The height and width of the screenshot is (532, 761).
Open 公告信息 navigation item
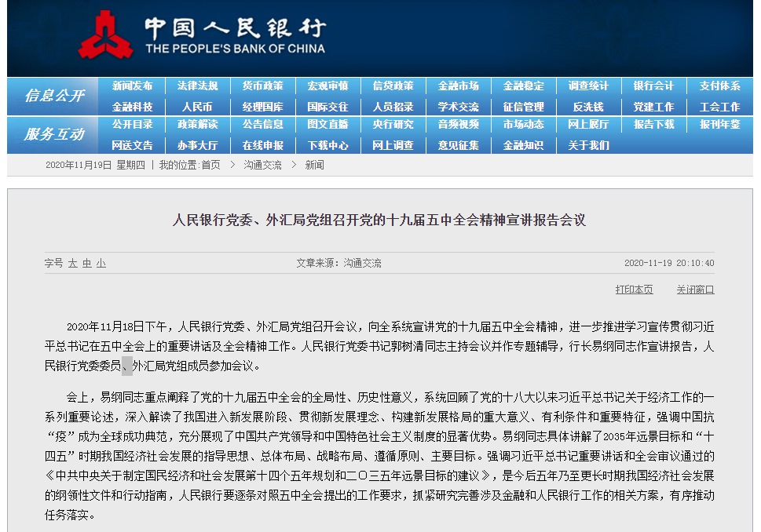click(262, 124)
